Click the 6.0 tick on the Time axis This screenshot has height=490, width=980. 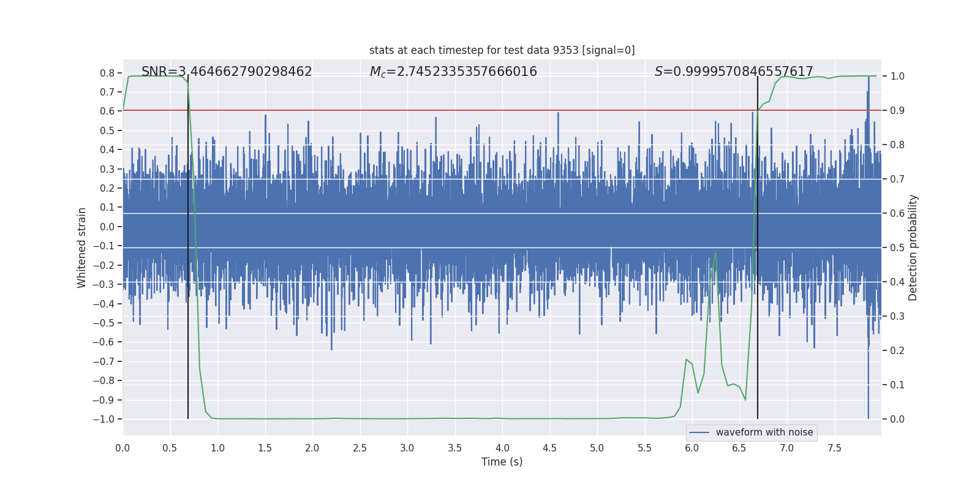pyautogui.click(x=692, y=448)
